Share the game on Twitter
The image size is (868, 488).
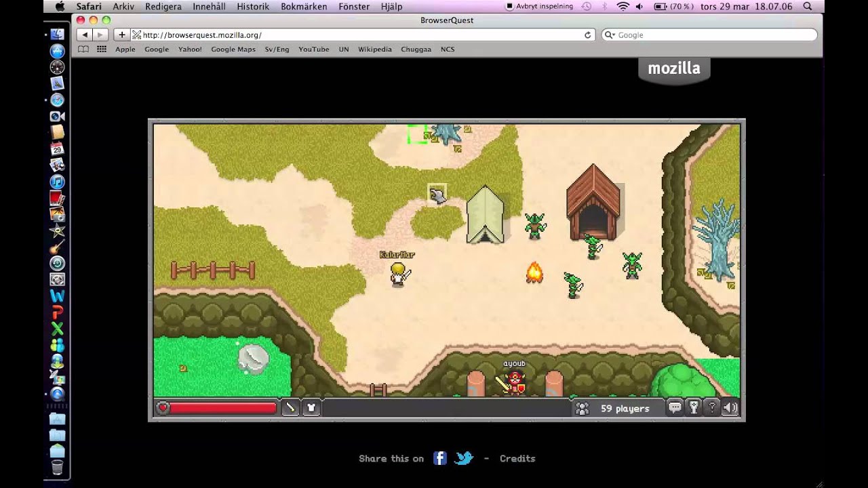464,458
